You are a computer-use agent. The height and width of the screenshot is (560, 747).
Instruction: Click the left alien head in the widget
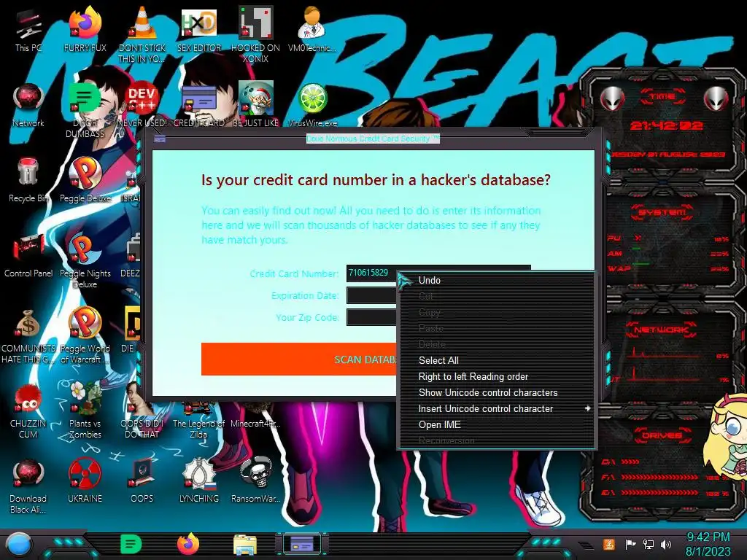[612, 99]
